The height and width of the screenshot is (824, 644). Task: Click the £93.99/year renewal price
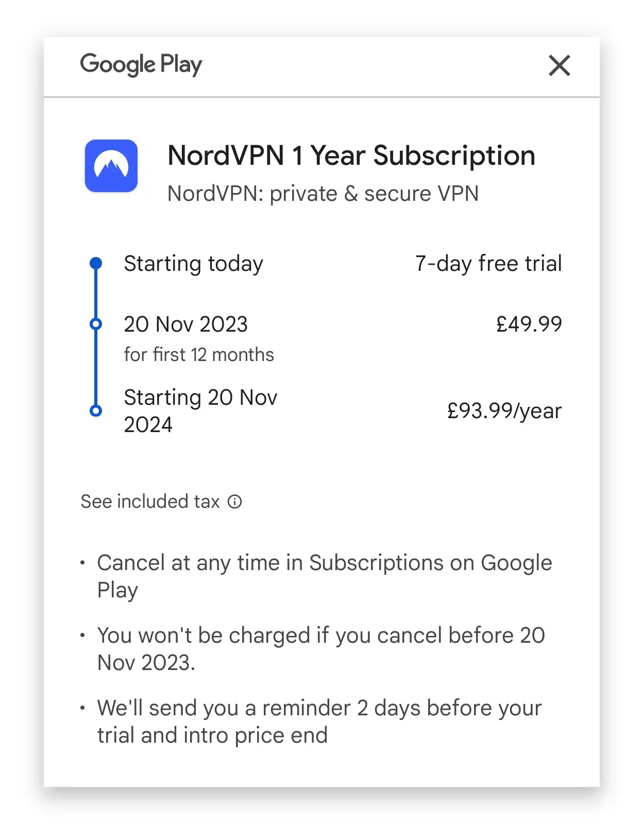pyautogui.click(x=504, y=411)
